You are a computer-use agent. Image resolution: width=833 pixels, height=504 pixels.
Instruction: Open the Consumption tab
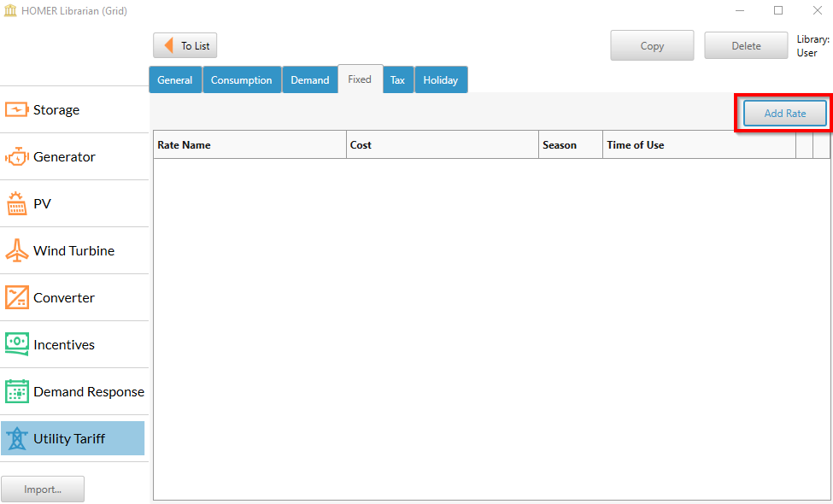coord(241,80)
